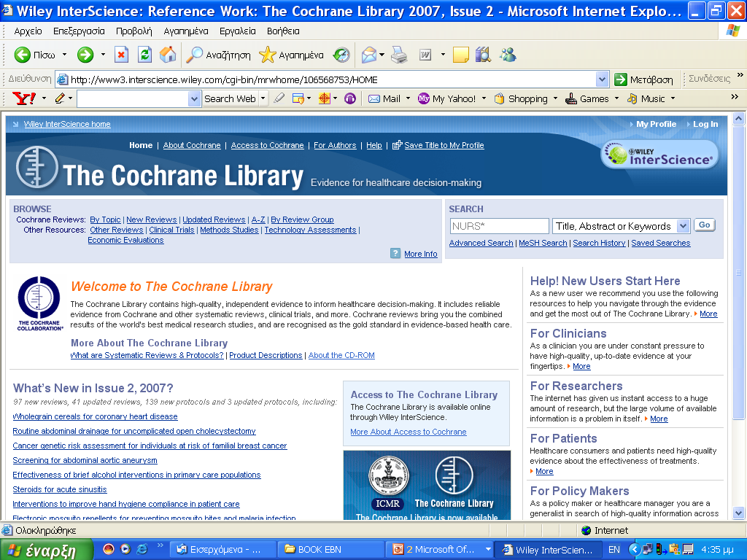This screenshot has height=560, width=747.
Task: Open the search field type dropdown (Title, Abstract or Keywords)
Action: [683, 226]
